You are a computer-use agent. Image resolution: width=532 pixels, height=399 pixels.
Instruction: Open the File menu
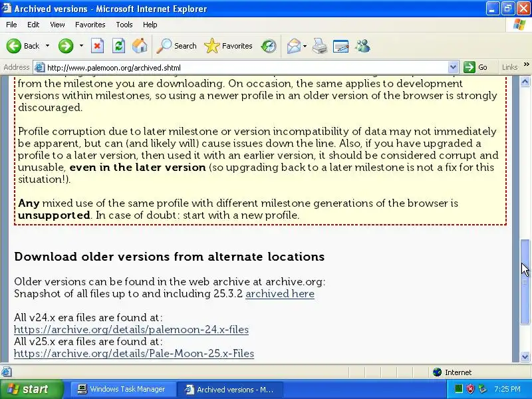click(11, 25)
